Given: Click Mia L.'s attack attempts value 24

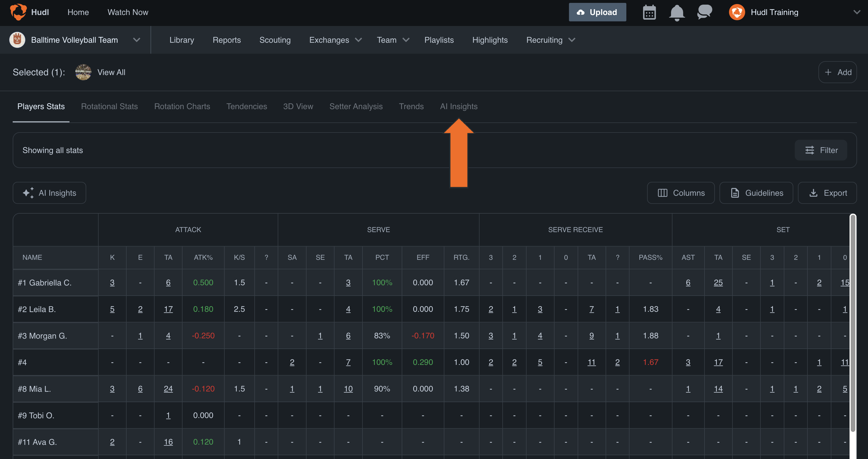Looking at the screenshot, I should (x=168, y=389).
